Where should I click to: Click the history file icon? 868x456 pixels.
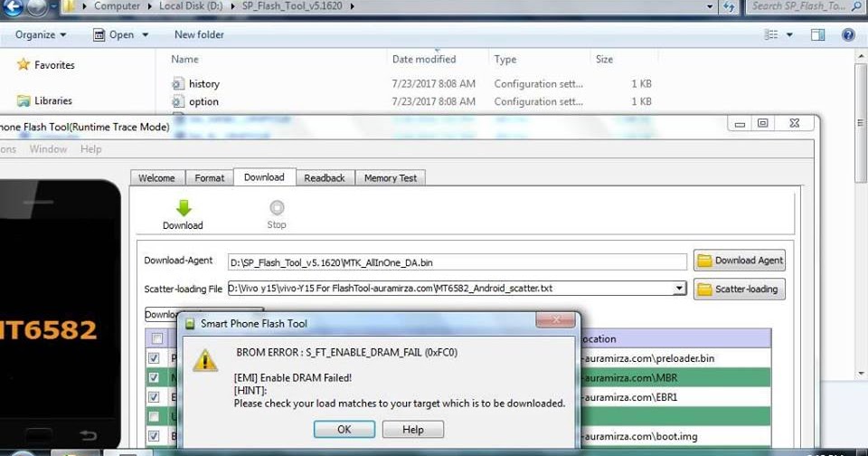pyautogui.click(x=178, y=83)
